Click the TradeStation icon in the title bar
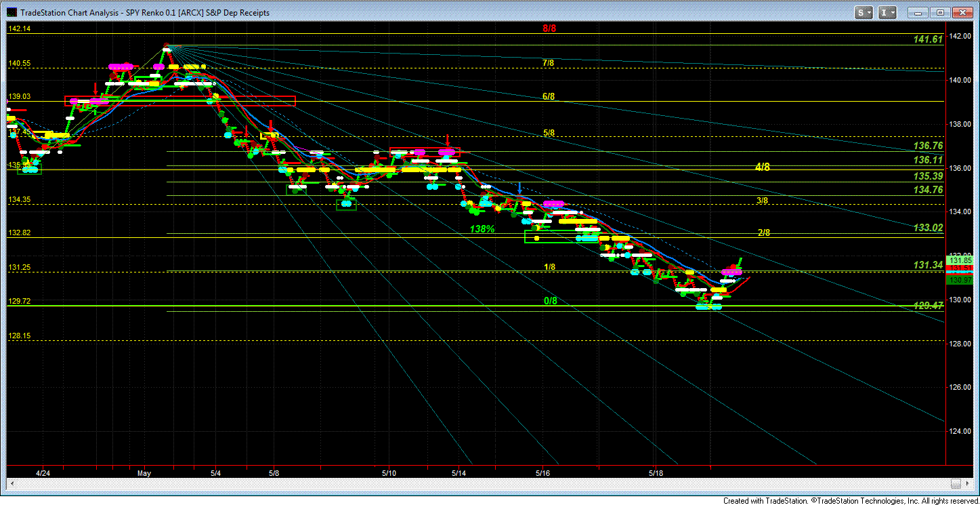980x505 pixels. [x=11, y=12]
